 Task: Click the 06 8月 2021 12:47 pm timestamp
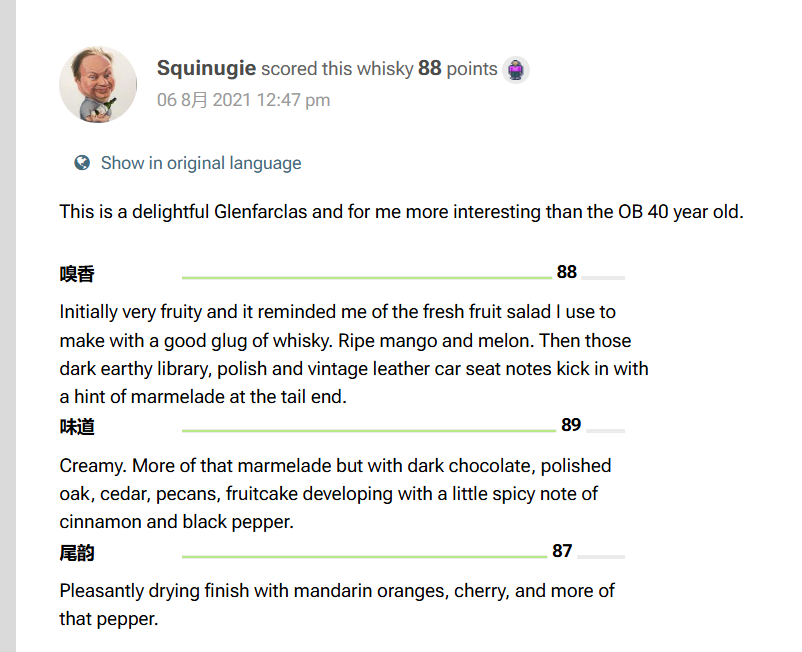[x=243, y=100]
